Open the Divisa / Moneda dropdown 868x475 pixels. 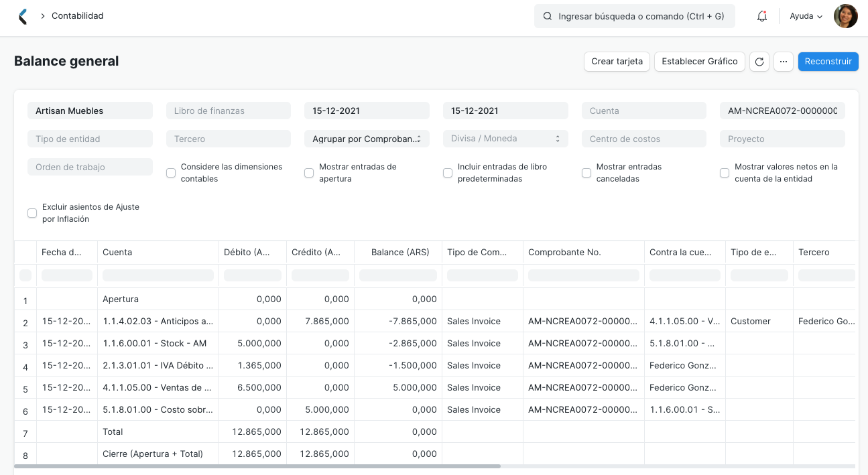coord(505,139)
